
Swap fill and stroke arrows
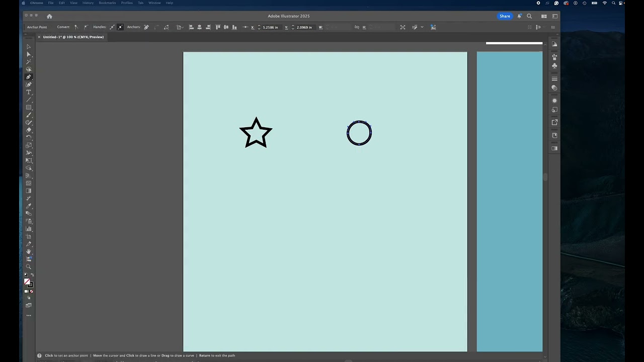(x=32, y=275)
